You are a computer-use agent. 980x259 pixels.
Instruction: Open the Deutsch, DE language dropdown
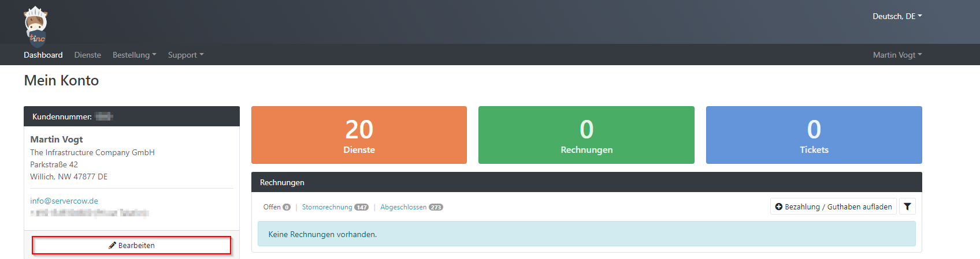897,16
